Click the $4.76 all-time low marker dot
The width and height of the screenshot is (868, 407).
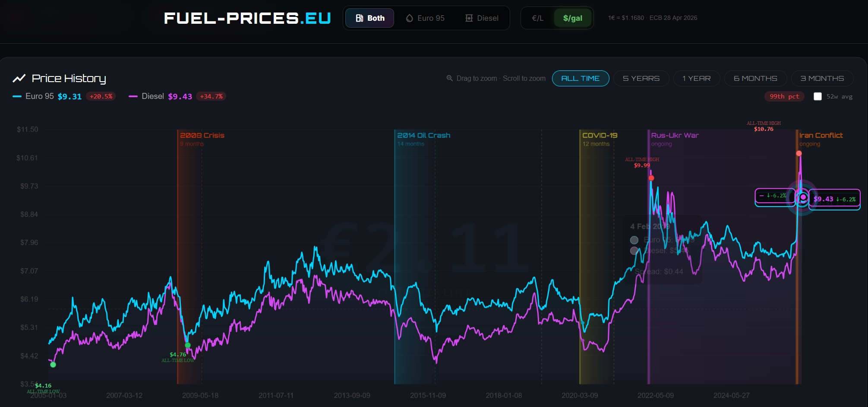(188, 345)
